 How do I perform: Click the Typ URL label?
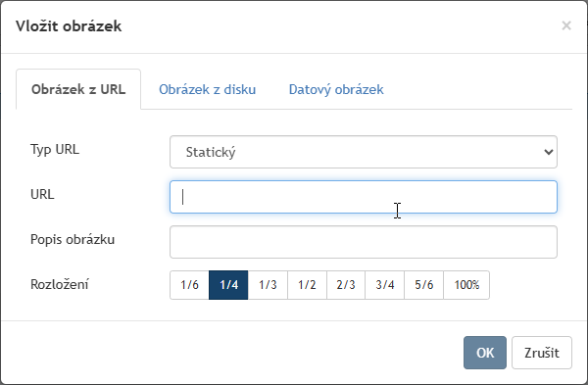[x=55, y=150]
